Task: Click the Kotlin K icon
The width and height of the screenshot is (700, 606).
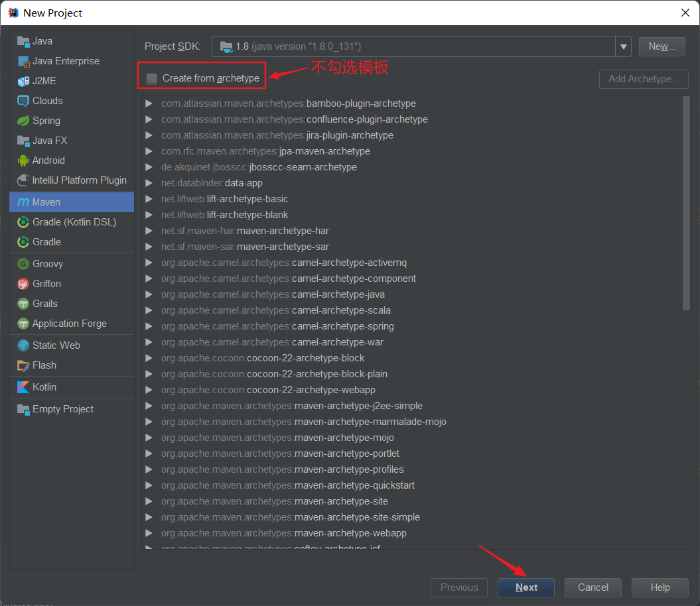Action: click(23, 387)
